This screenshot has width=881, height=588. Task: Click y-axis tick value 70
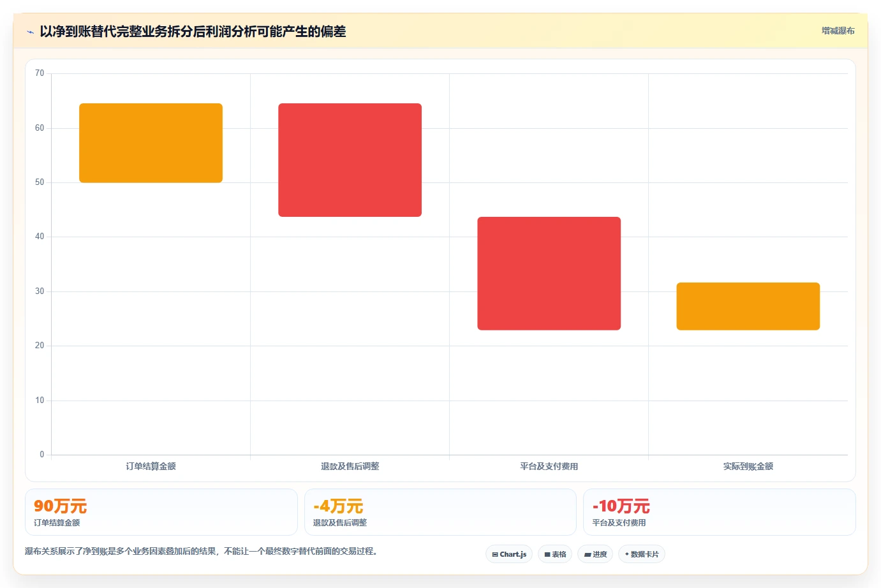(40, 73)
